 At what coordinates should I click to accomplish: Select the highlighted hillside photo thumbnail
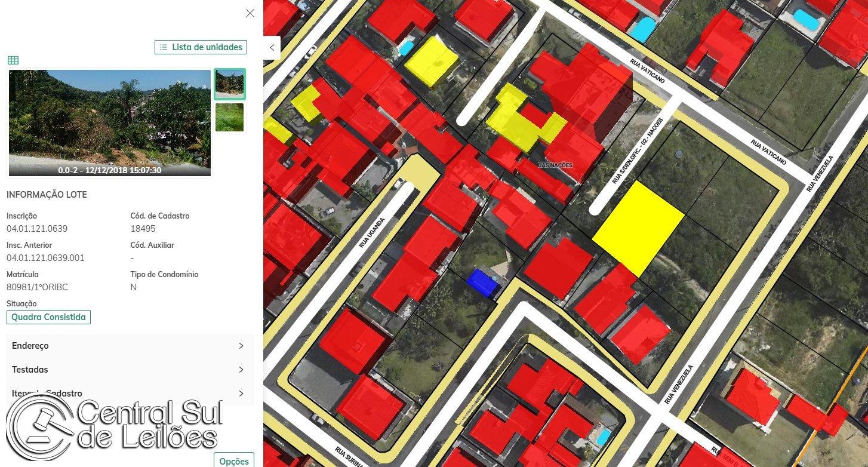[230, 84]
